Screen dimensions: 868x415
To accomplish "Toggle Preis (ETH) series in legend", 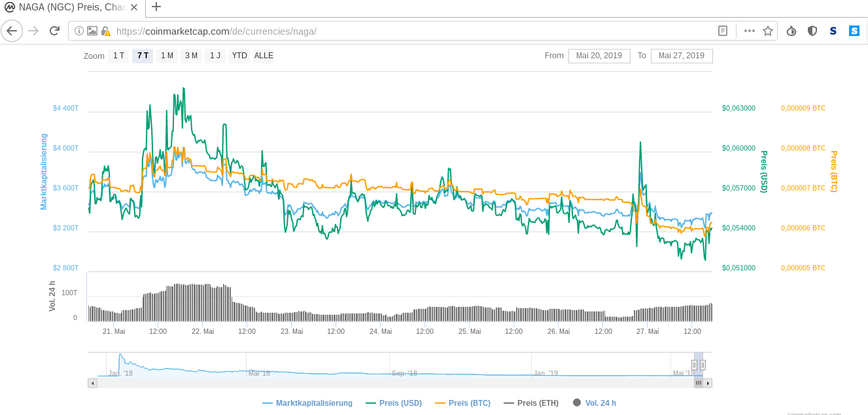I will [x=531, y=403].
